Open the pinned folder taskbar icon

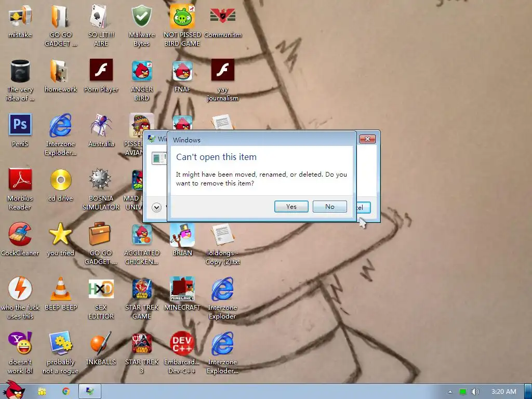click(x=42, y=392)
